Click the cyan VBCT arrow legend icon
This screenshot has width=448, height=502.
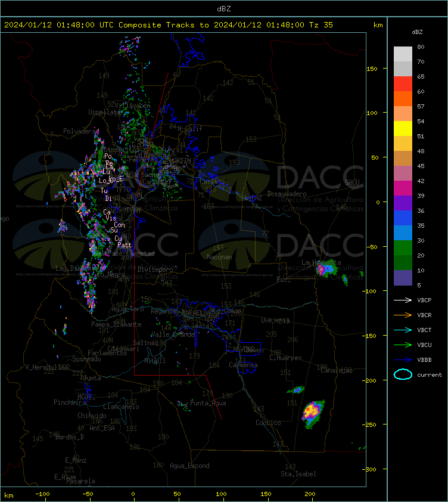tap(403, 330)
